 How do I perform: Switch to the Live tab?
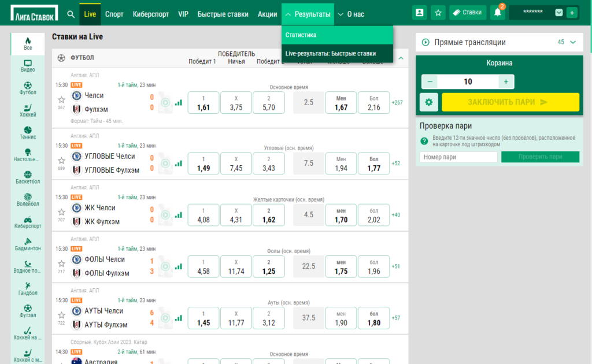(90, 14)
